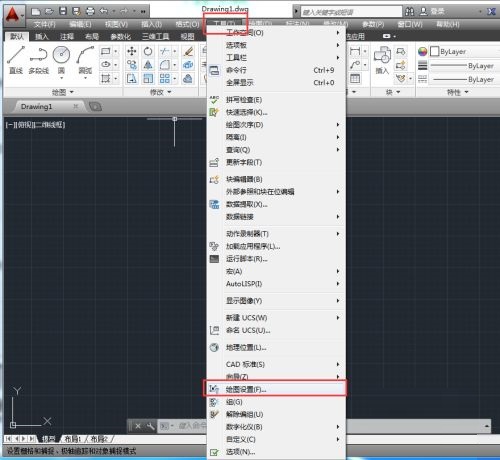Image resolution: width=500 pixels, height=460 pixels.
Task: Click the Explode tool icon
Action: 188,64
